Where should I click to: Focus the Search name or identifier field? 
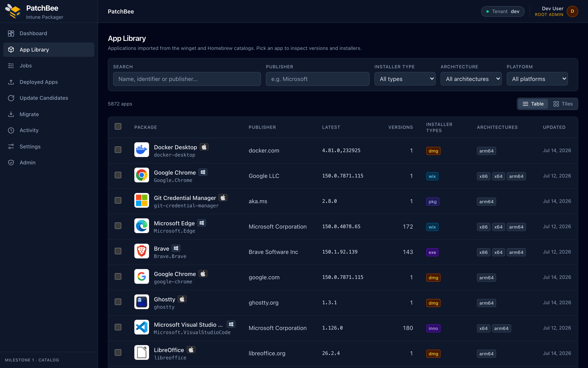coord(187,79)
